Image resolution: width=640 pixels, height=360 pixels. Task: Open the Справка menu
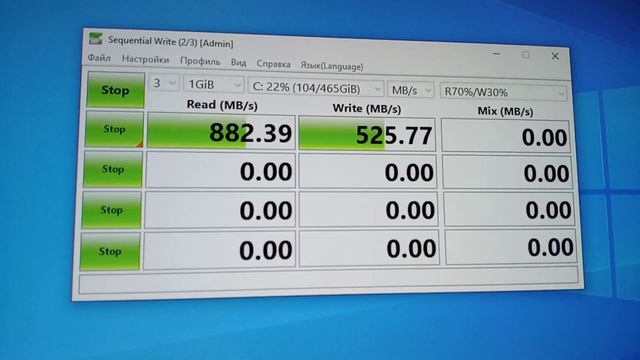[x=273, y=64]
